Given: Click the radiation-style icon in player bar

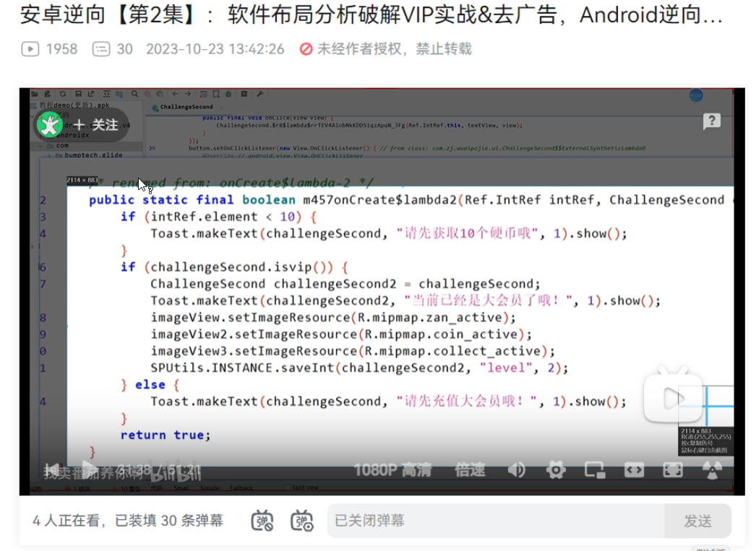Looking at the screenshot, I should tap(712, 469).
